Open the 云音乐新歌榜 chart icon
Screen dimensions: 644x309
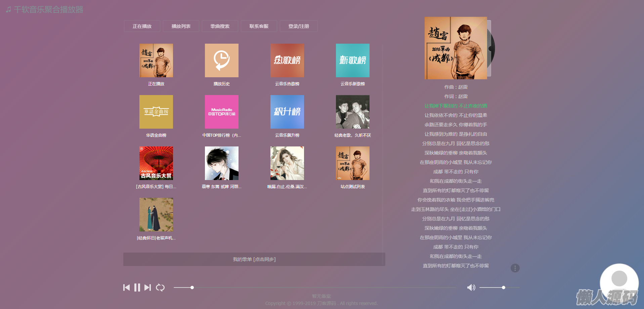tap(353, 60)
